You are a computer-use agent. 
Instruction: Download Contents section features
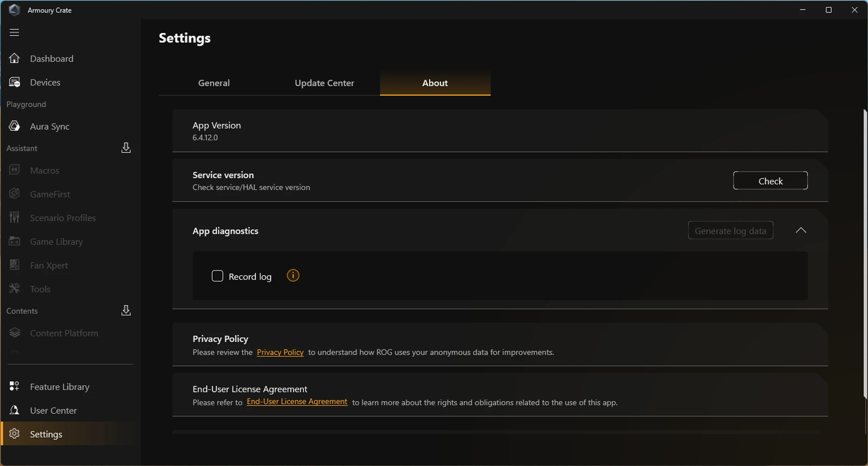[x=126, y=310]
